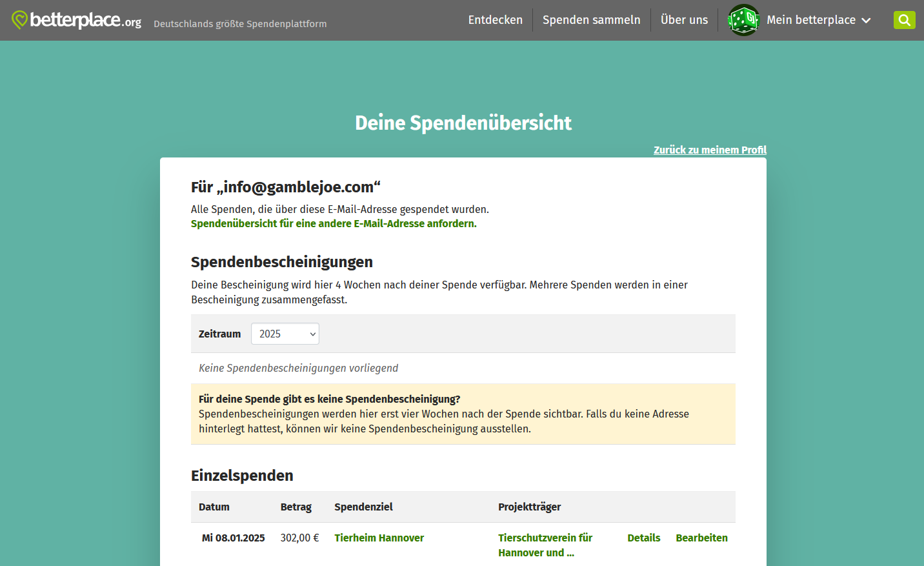Screen dimensions: 924x566
Task: Click the Betrag column header
Action: click(296, 507)
